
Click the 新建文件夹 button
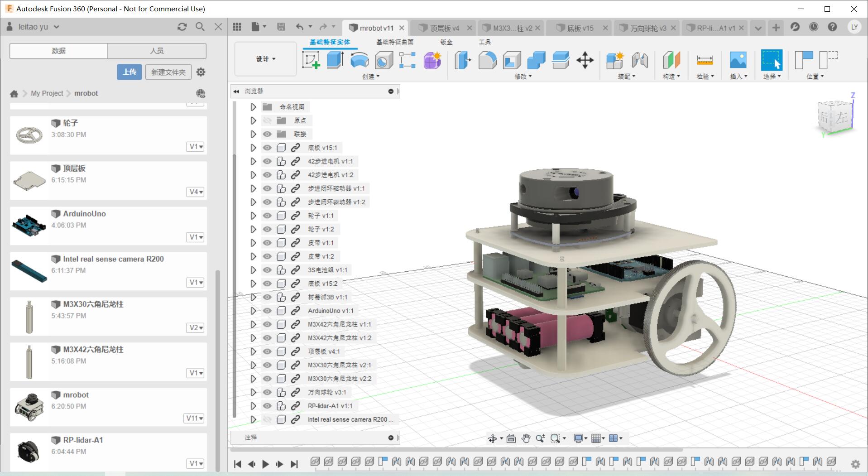coord(168,72)
